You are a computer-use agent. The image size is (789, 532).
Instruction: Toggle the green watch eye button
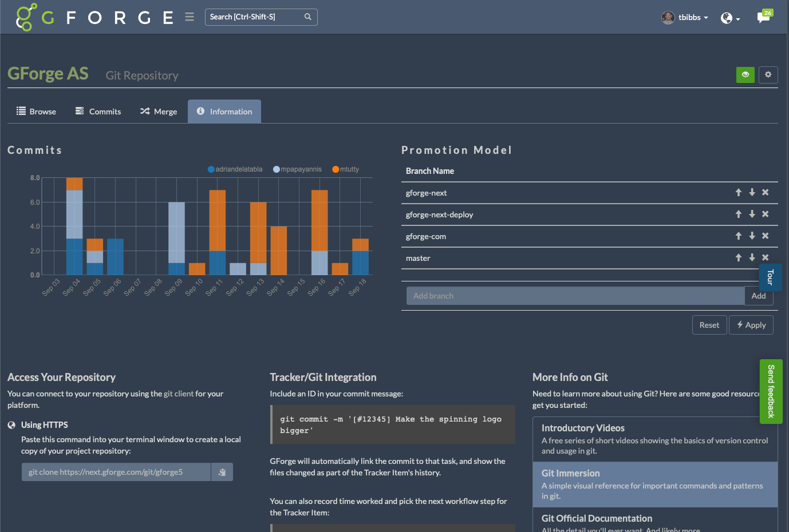coord(745,74)
